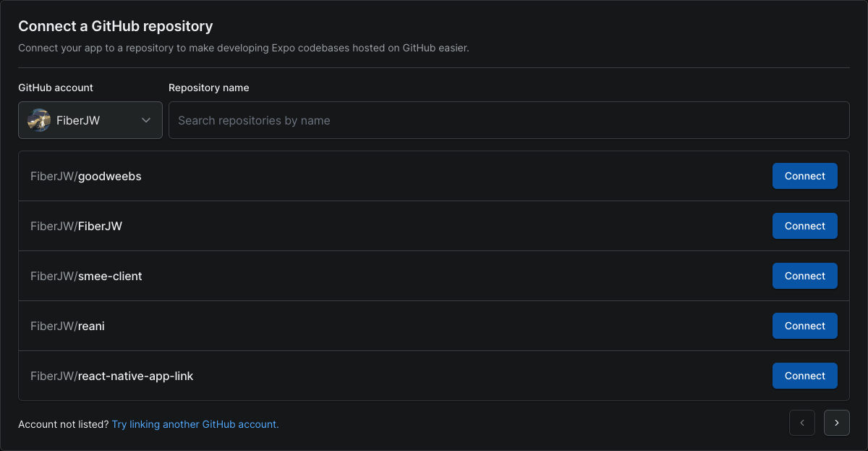Viewport: 868px width, 451px height.
Task: Go back a page using the left chevron
Action: pos(801,423)
